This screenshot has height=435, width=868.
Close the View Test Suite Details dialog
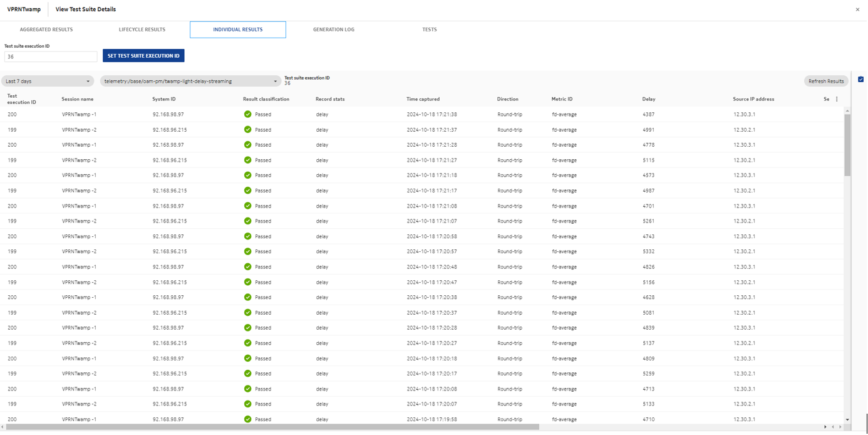pos(857,9)
